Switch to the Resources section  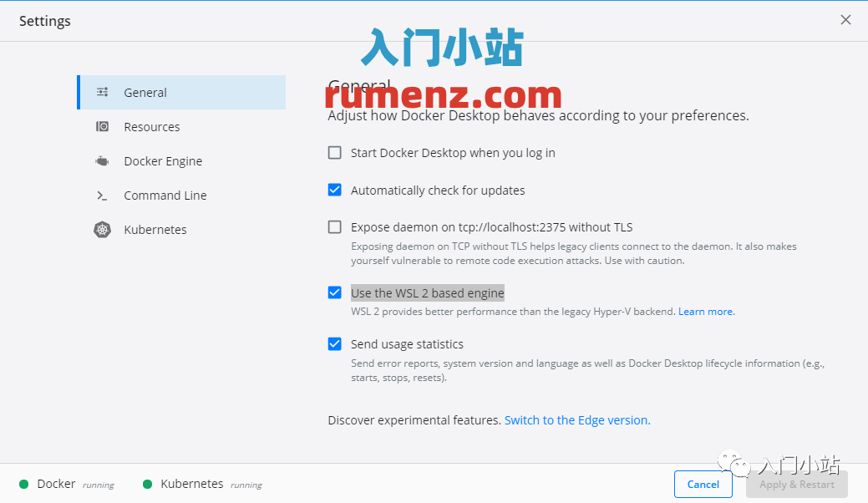pyautogui.click(x=181, y=127)
